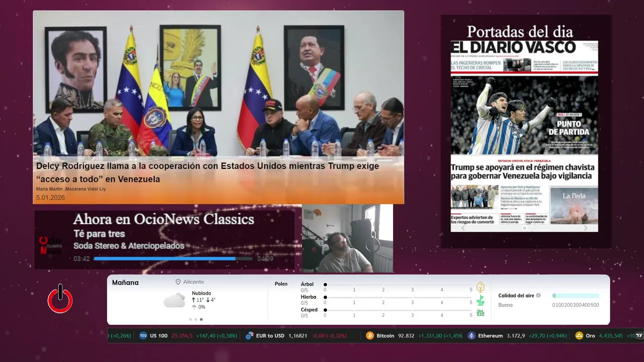Click the cloudy weather icon
Viewport: 644px width, 362px height.
pyautogui.click(x=174, y=300)
